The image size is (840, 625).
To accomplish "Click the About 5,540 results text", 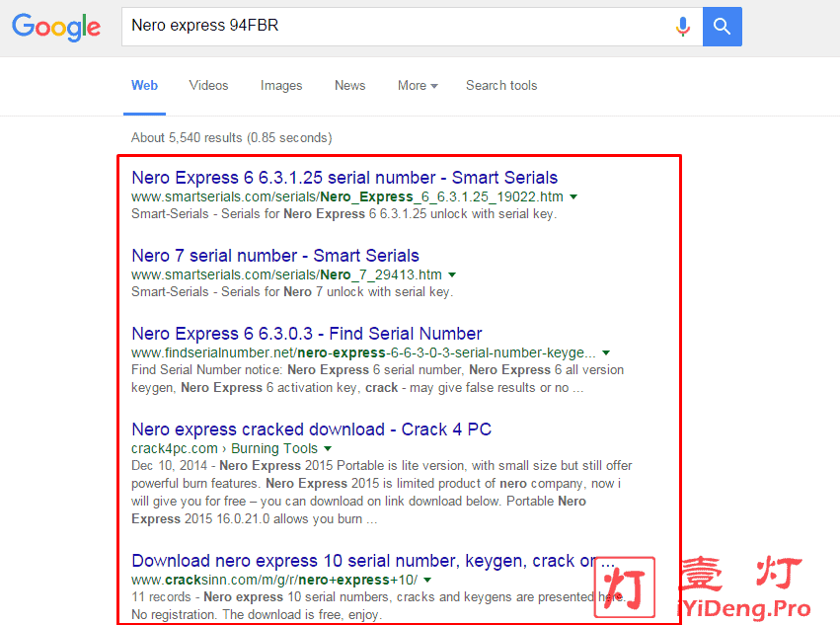I will [231, 138].
